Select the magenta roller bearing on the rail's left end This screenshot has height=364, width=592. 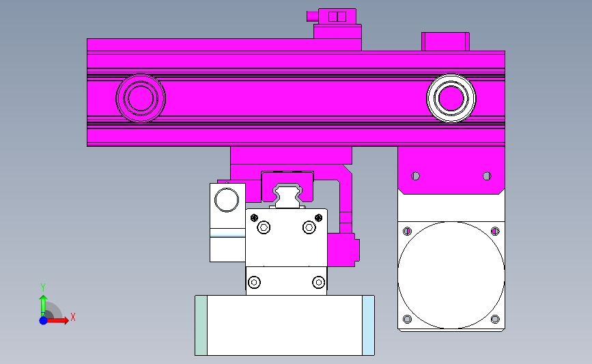point(141,98)
